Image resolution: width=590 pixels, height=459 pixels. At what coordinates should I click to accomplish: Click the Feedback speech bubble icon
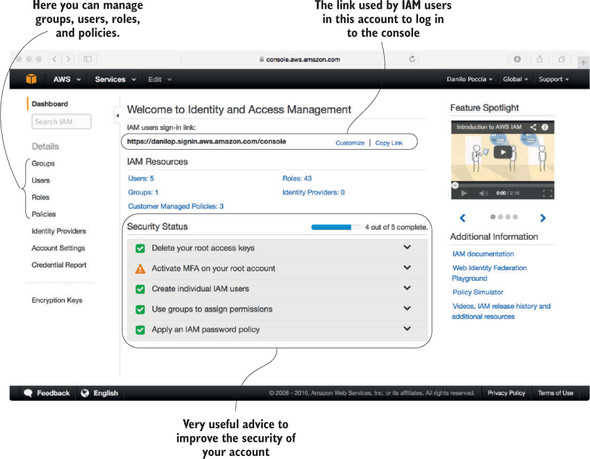[x=28, y=393]
